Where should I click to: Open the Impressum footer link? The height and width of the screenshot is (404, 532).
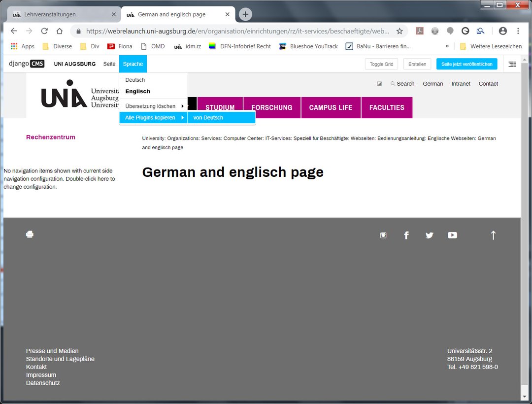click(41, 375)
